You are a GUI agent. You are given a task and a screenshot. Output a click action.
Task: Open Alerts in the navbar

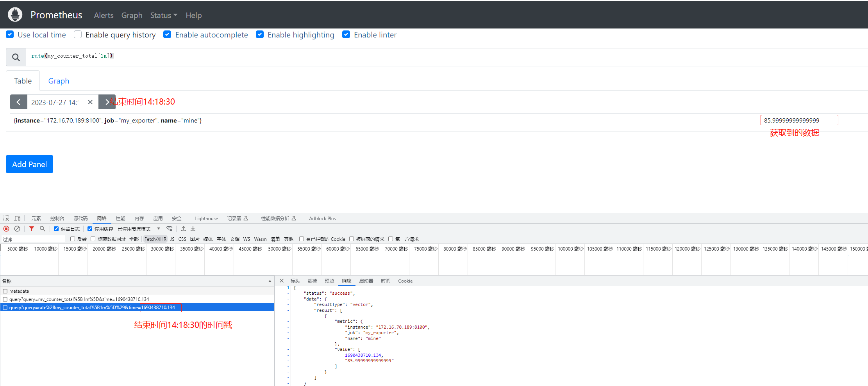104,15
